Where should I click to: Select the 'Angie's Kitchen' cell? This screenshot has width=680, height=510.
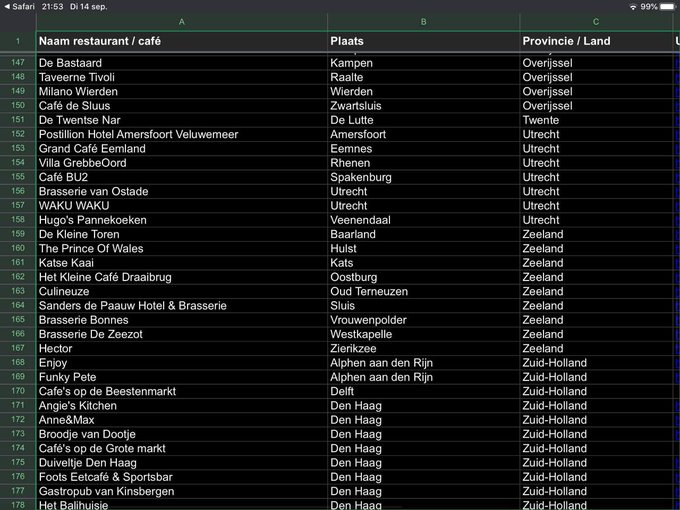coord(182,406)
